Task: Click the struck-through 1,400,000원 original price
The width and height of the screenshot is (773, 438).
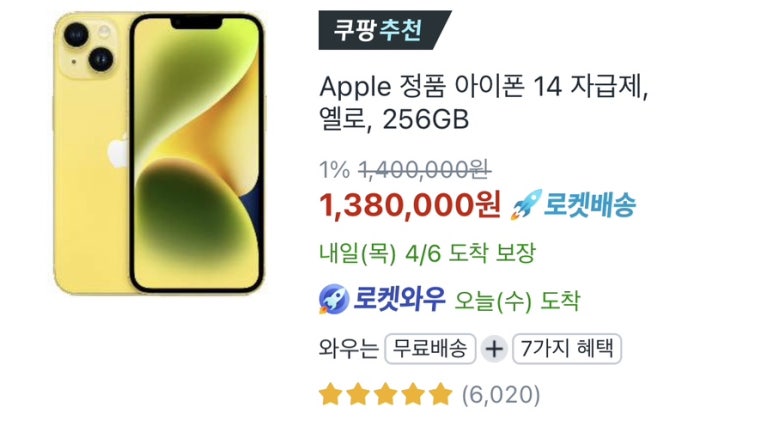Action: [x=424, y=170]
